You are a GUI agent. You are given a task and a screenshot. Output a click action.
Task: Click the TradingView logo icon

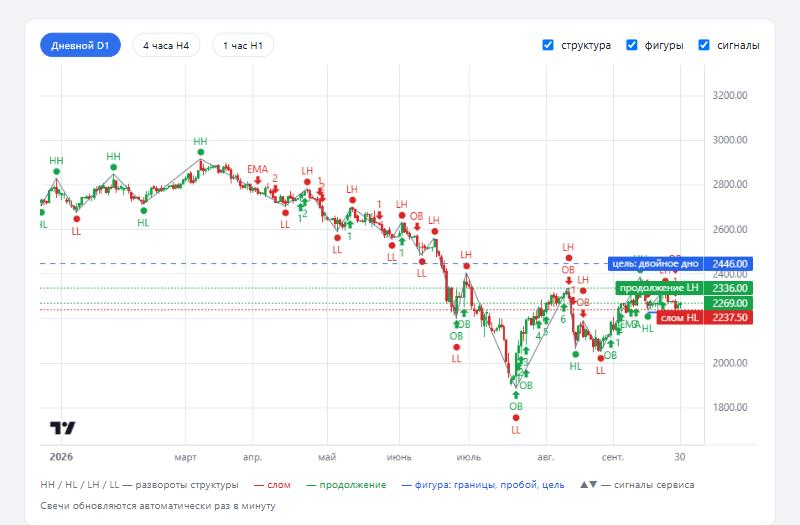pyautogui.click(x=62, y=428)
